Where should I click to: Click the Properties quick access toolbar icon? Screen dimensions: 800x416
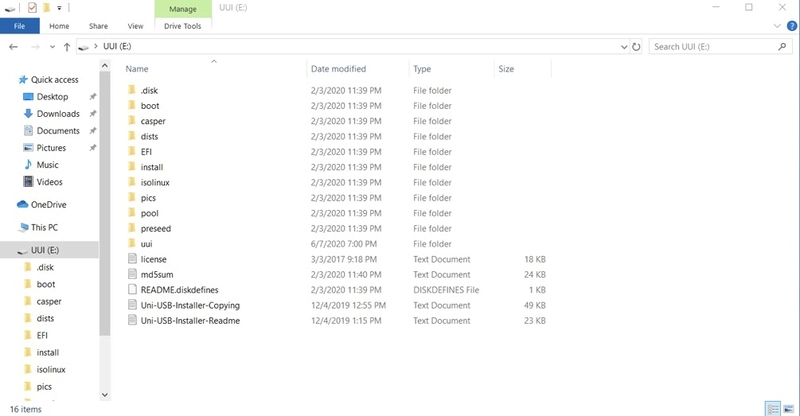pyautogui.click(x=32, y=8)
